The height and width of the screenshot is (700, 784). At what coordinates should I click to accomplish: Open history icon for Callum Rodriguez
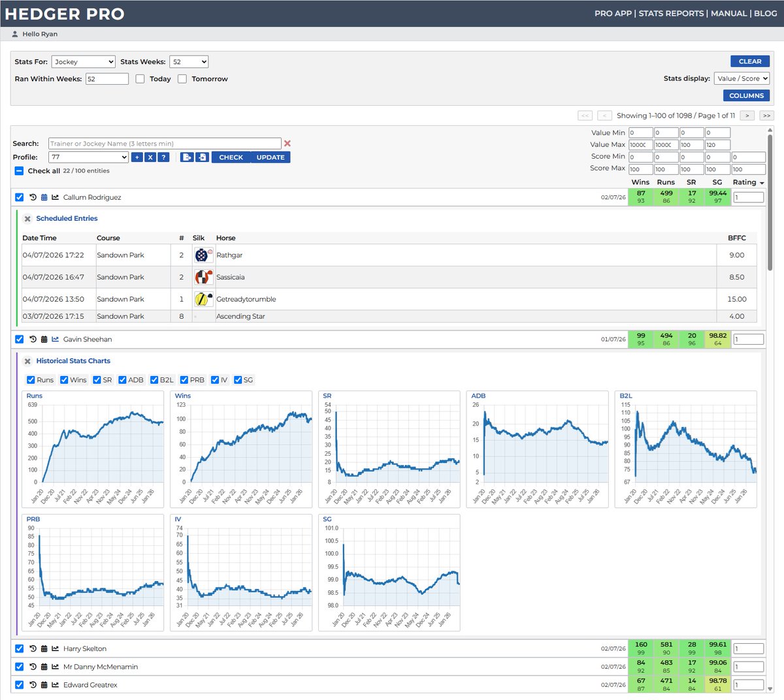pos(33,197)
